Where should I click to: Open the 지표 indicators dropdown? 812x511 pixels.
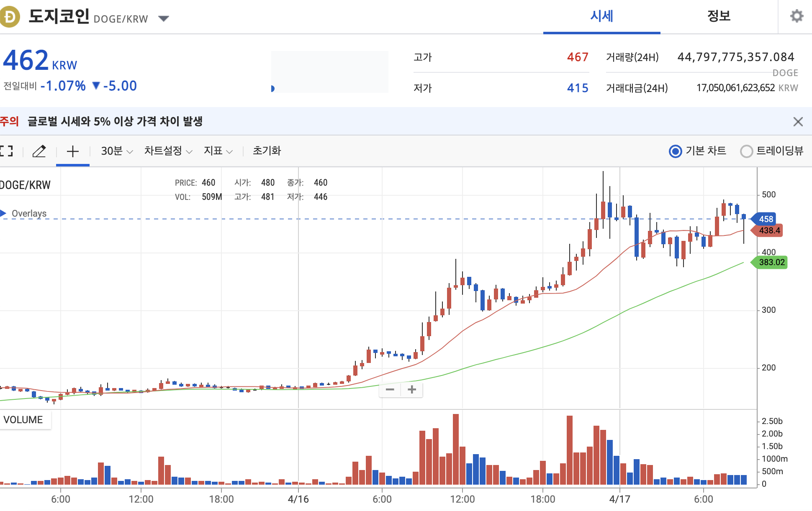click(218, 151)
